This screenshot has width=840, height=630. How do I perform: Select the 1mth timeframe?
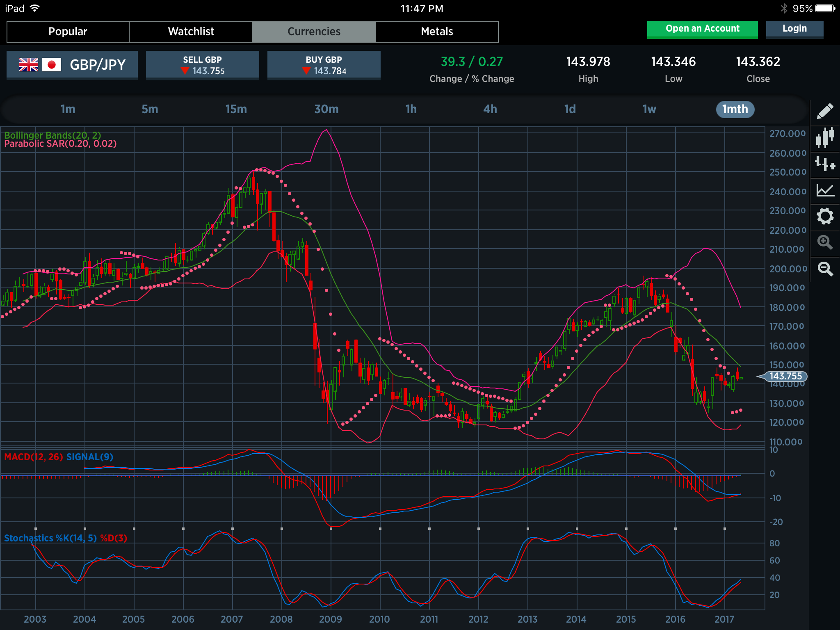735,110
